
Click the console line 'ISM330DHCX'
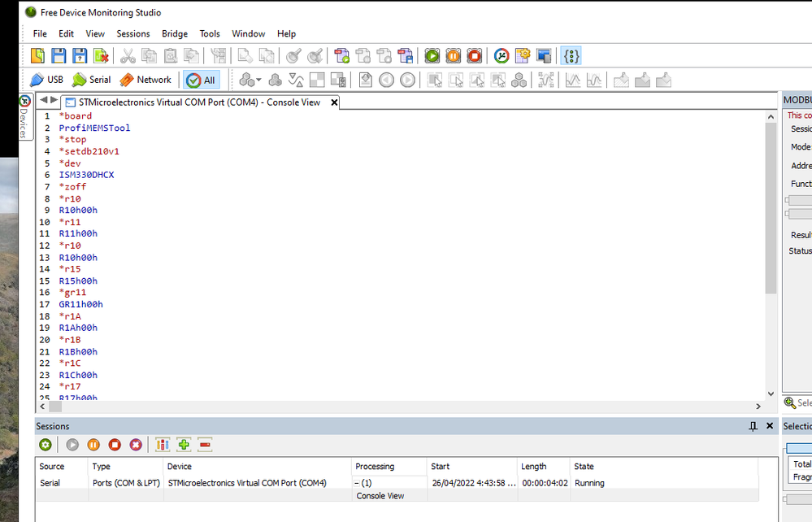coord(86,175)
